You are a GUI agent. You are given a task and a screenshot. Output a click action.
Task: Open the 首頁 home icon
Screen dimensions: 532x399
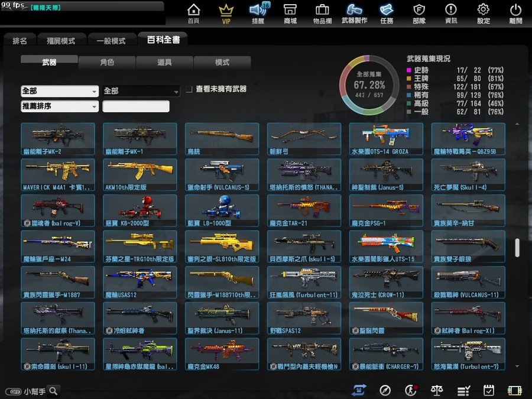click(193, 14)
